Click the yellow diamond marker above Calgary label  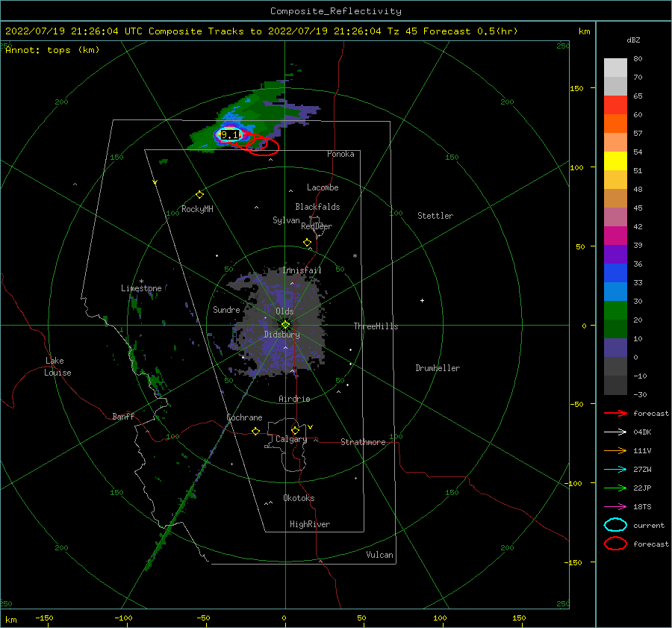(295, 430)
